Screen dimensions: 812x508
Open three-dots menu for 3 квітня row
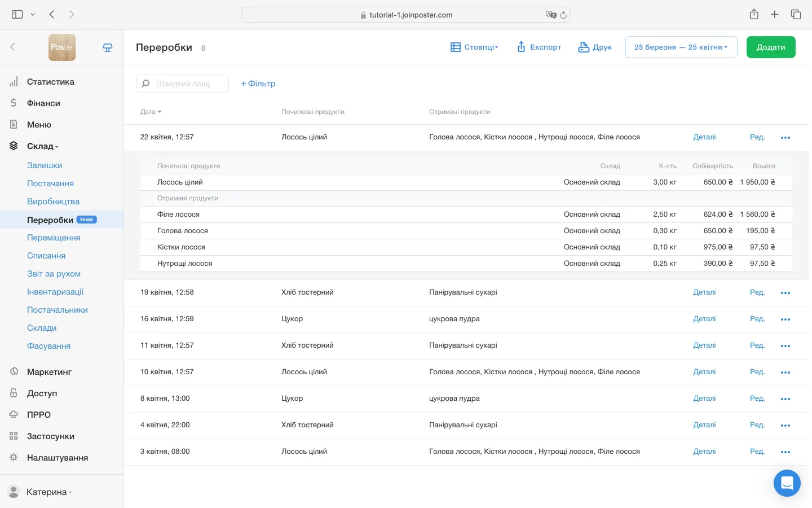pos(785,452)
